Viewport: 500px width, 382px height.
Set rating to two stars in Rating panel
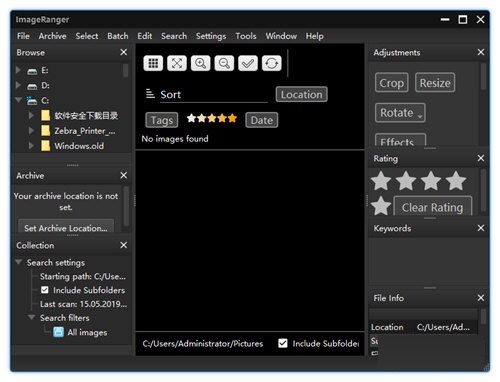click(x=406, y=181)
